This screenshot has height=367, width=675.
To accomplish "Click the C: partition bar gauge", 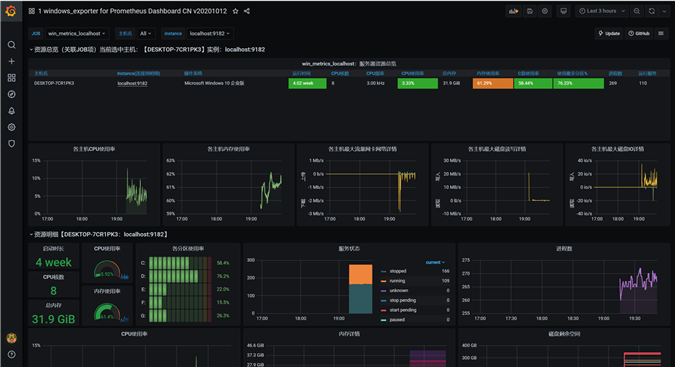I will (x=180, y=263).
